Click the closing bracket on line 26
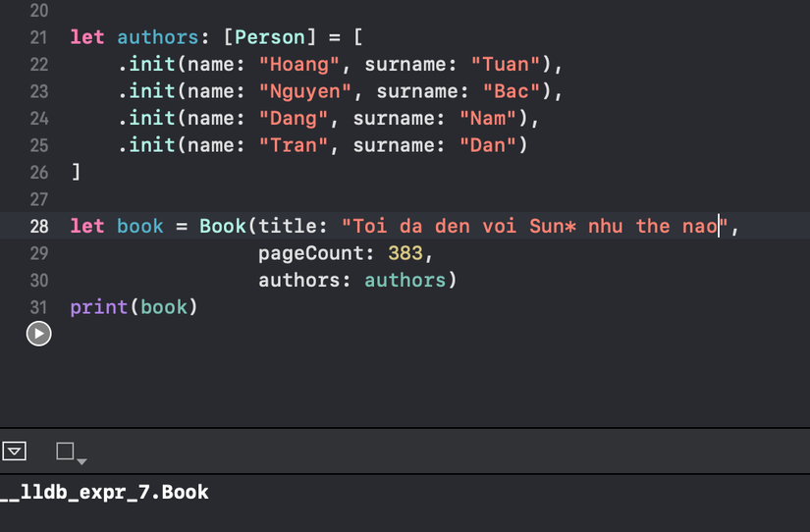Image resolution: width=810 pixels, height=532 pixels. coord(76,172)
